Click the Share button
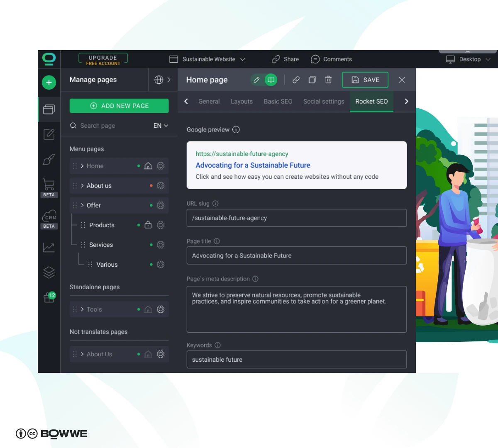498x448 pixels. (285, 59)
